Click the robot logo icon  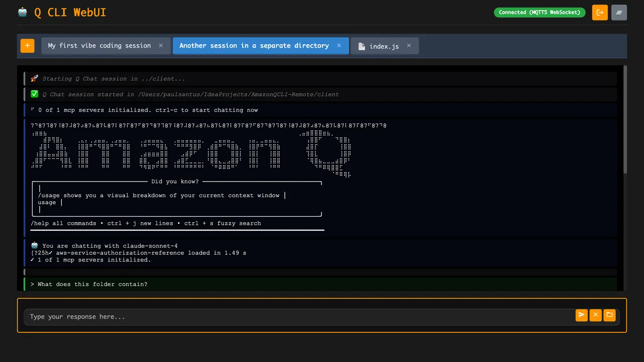[x=23, y=13]
